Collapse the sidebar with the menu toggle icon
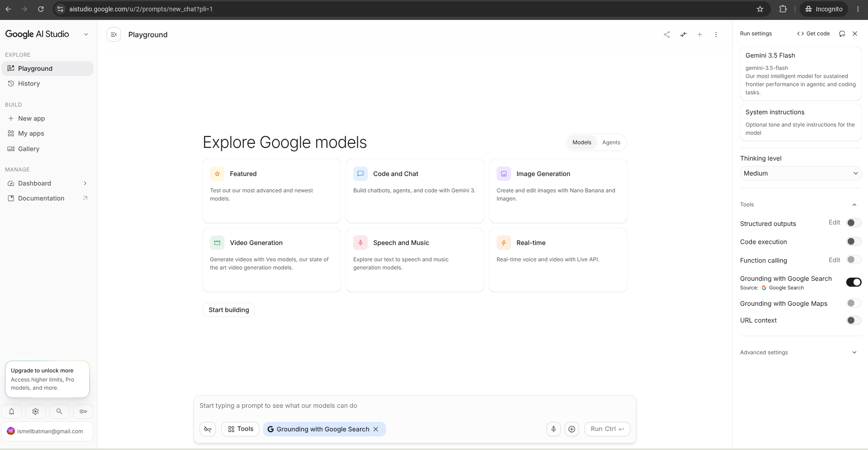The height and width of the screenshot is (450, 868). 114,34
